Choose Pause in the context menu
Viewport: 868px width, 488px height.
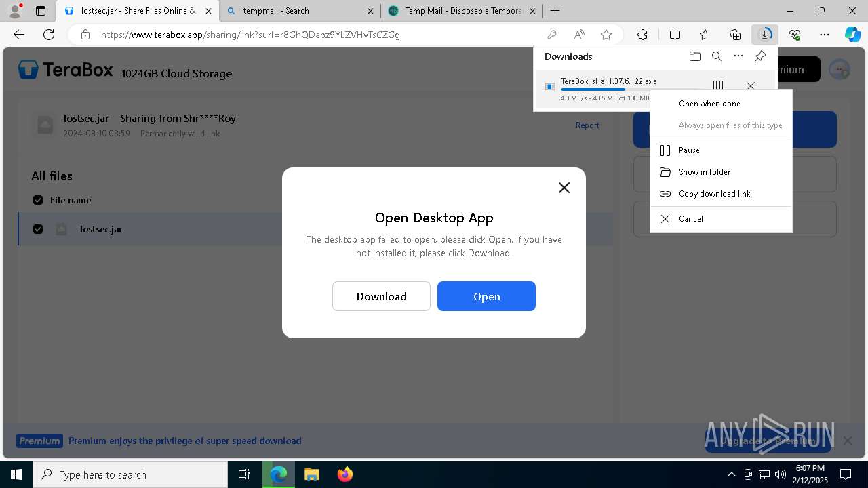tap(721, 150)
